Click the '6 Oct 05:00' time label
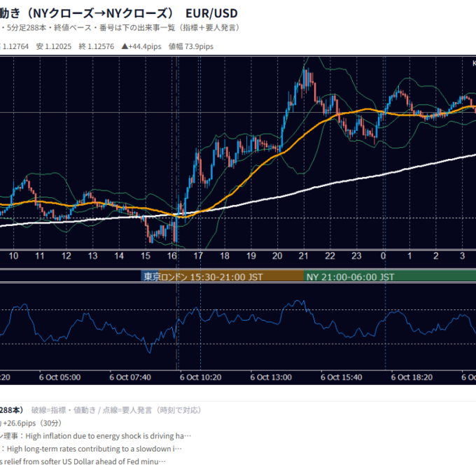The width and height of the screenshot is (476, 476). tap(59, 377)
